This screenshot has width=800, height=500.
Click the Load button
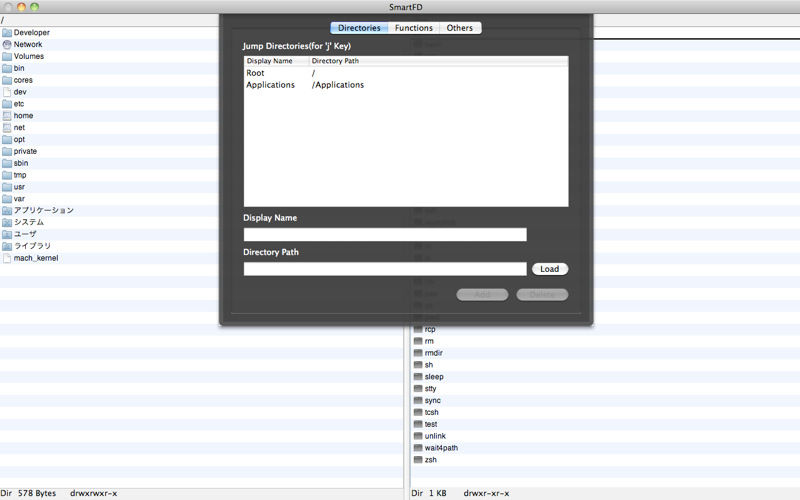coord(549,269)
